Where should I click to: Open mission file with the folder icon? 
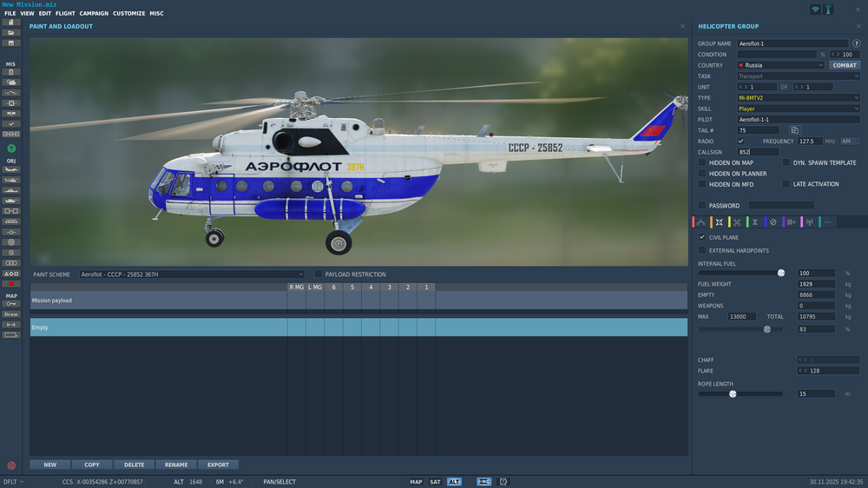(x=11, y=33)
